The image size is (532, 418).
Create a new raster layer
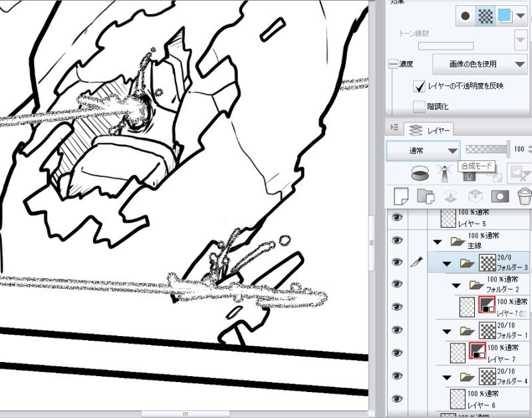(x=401, y=196)
